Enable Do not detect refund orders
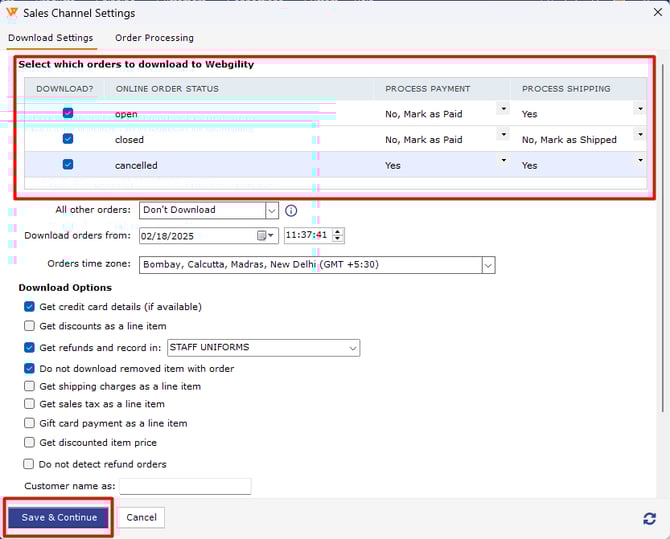The width and height of the screenshot is (670, 539). (29, 464)
